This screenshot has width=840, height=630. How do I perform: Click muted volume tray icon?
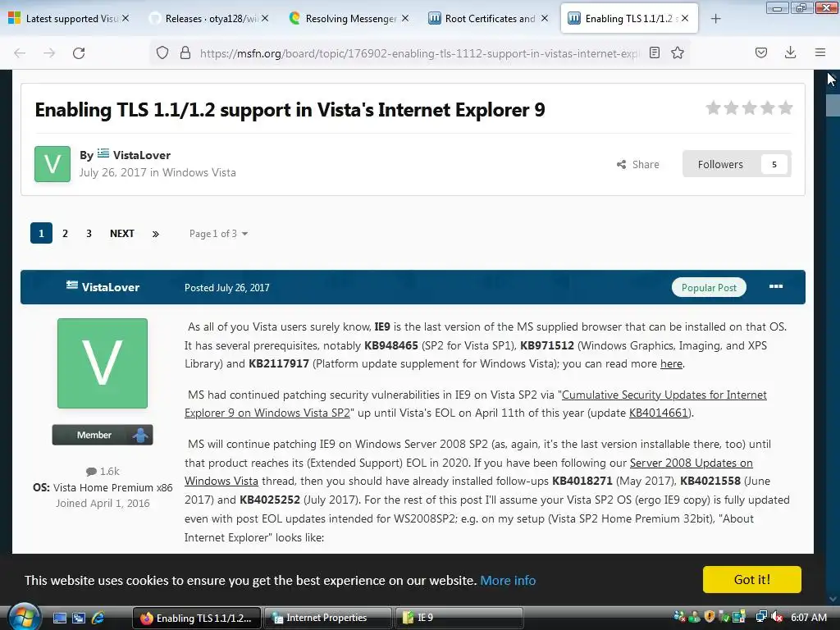777,617
